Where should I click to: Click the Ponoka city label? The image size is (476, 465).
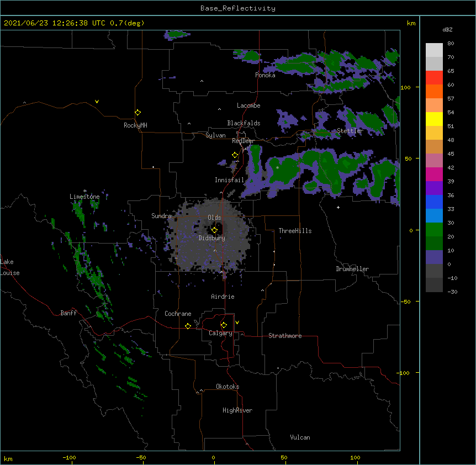265,75
